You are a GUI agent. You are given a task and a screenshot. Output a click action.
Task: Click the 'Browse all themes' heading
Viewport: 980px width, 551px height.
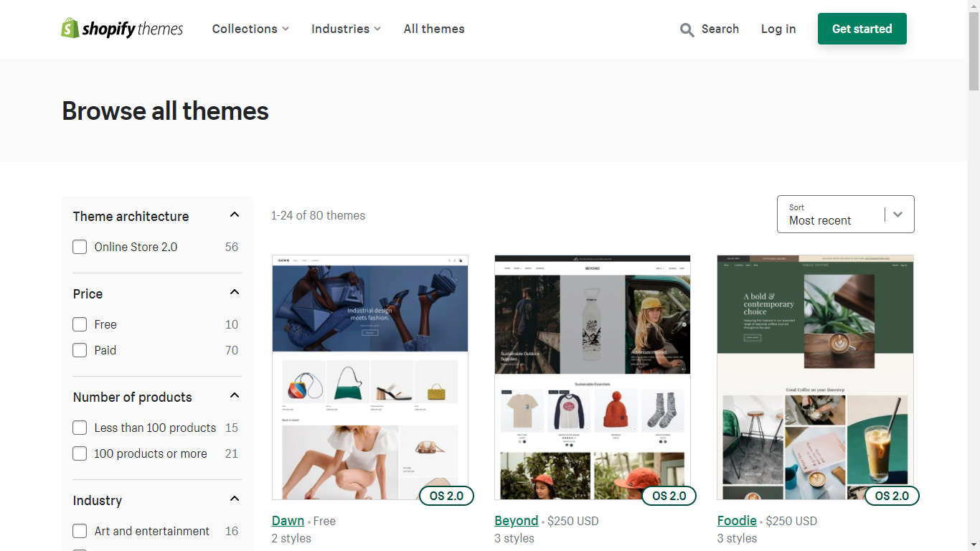[x=165, y=111]
